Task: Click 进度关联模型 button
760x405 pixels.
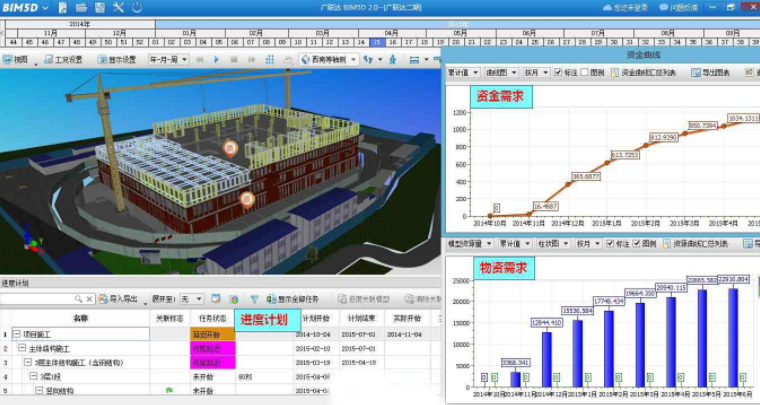Action: click(364, 299)
